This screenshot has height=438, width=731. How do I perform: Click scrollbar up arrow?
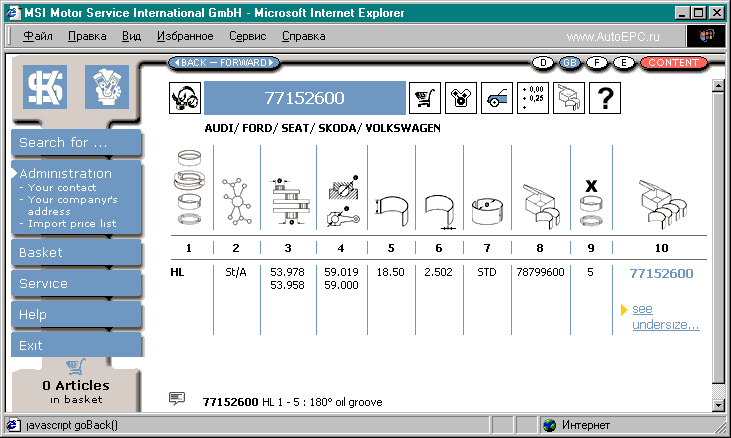(718, 85)
